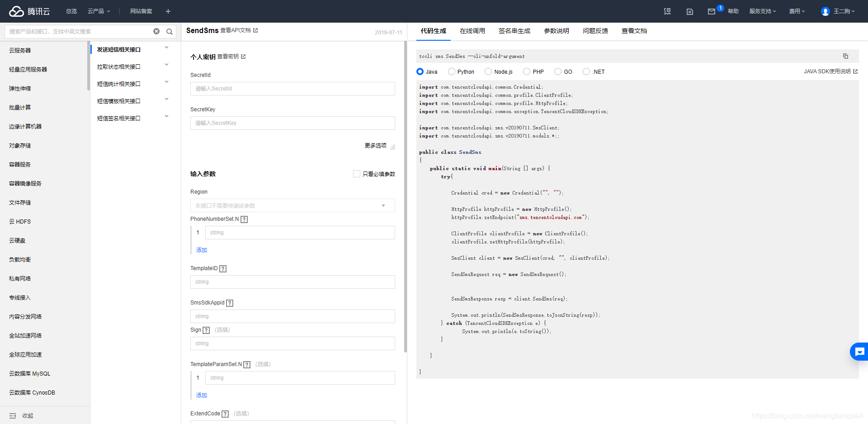The width and height of the screenshot is (868, 424).
Task: Click 添加 under TemplateParamSet.N
Action: click(x=202, y=395)
